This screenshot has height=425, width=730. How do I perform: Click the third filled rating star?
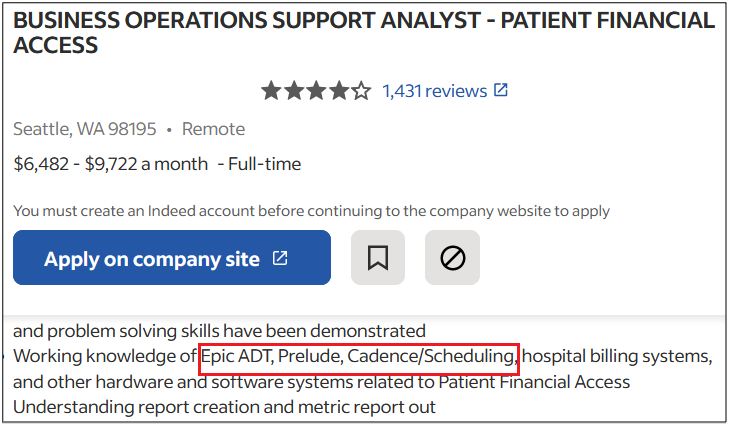316,90
